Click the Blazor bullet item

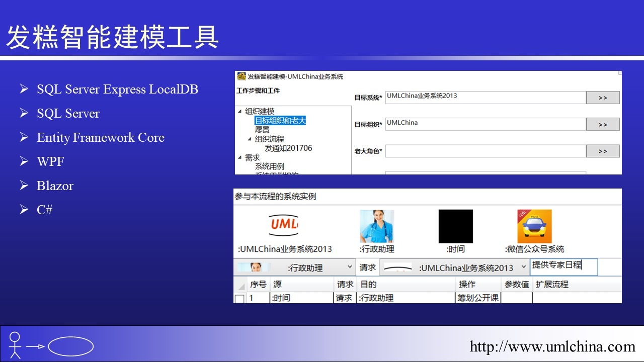point(55,186)
